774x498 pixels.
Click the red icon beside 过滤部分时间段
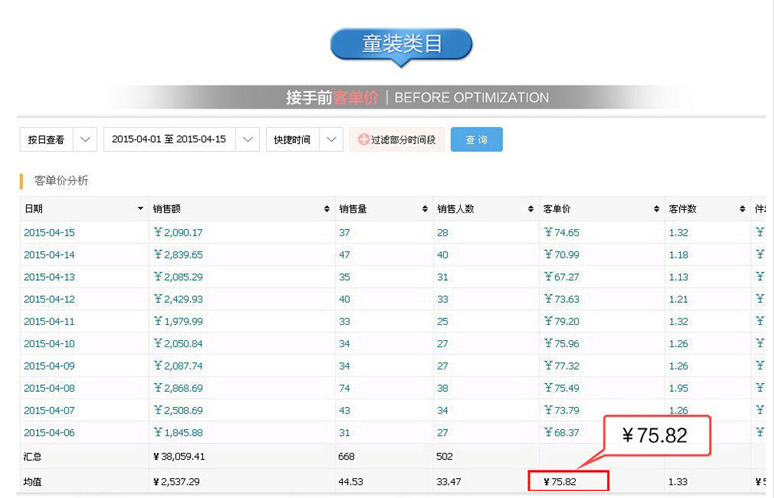(x=363, y=140)
